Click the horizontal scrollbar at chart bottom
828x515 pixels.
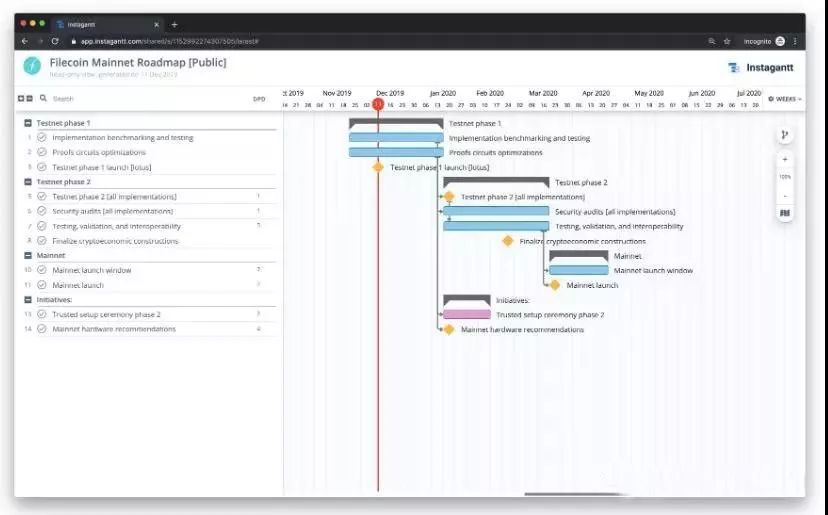coord(573,494)
